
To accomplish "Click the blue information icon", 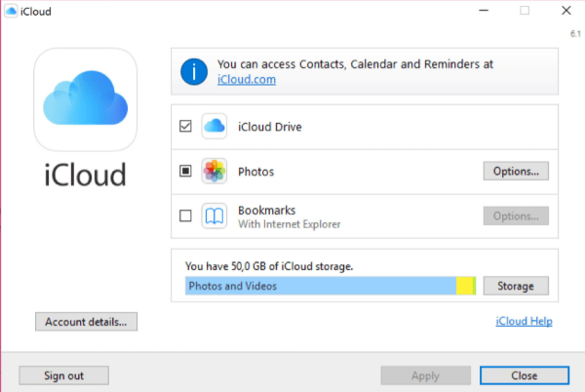I will (195, 71).
